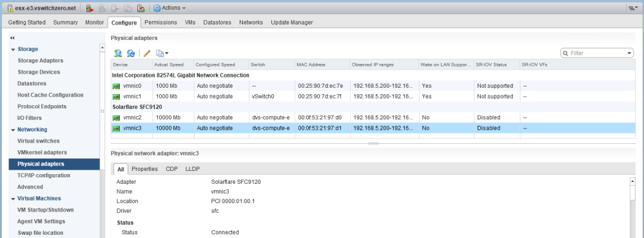Image resolution: width=644 pixels, height=238 pixels.
Task: Open the Actions dropdown arrow
Action: click(184, 8)
